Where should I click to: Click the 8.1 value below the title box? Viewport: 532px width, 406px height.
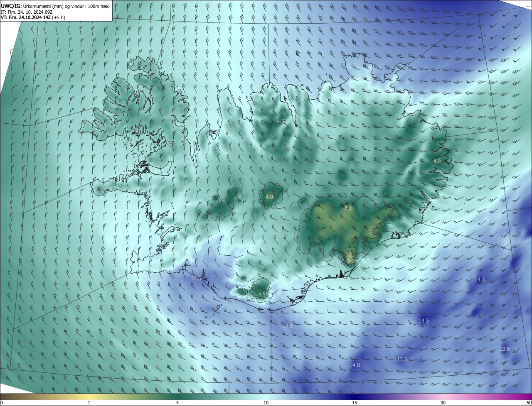36,32
